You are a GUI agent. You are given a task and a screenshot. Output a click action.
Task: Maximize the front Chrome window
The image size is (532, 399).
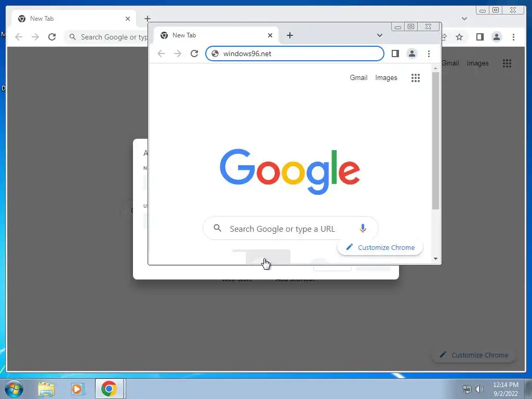point(411,26)
